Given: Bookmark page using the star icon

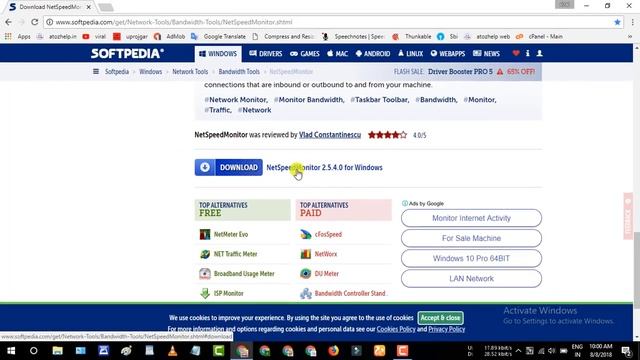Looking at the screenshot, I should pos(617,22).
